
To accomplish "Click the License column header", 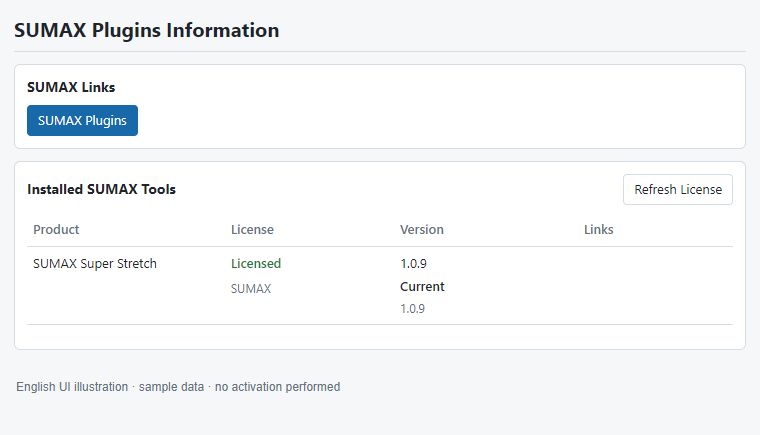I will pyautogui.click(x=253, y=230).
